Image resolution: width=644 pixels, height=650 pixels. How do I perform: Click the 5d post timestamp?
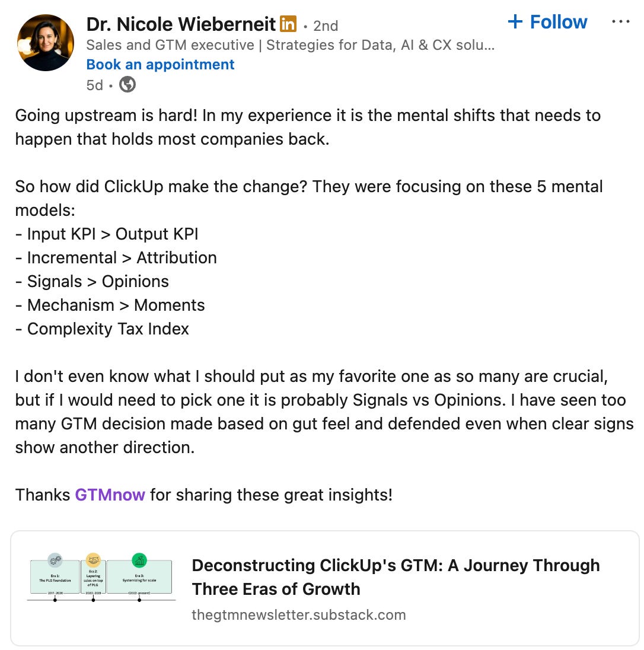tap(94, 85)
